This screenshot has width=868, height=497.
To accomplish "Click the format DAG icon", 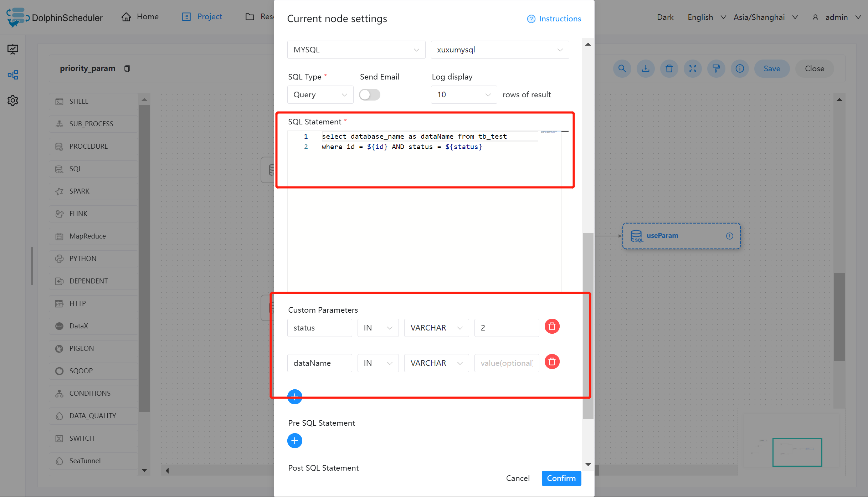I will pos(716,68).
